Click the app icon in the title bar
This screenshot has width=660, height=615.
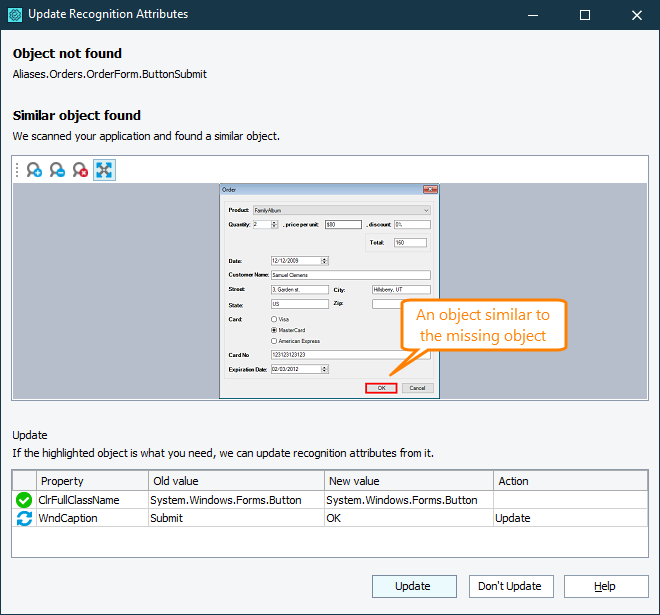14,15
